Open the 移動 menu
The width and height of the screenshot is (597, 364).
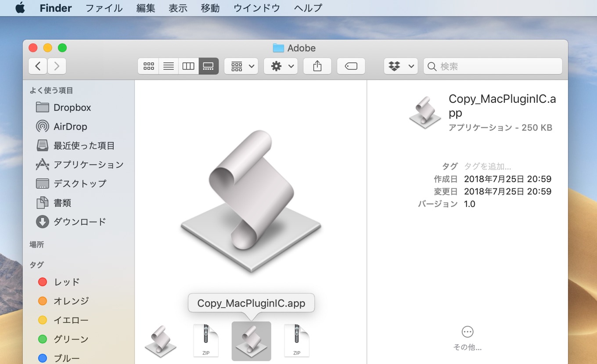tap(210, 8)
